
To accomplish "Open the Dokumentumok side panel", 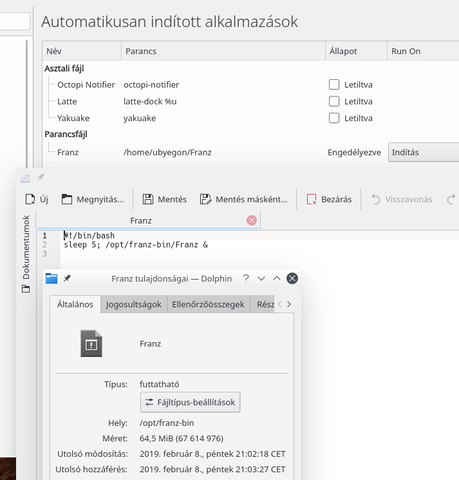I will pos(26,254).
